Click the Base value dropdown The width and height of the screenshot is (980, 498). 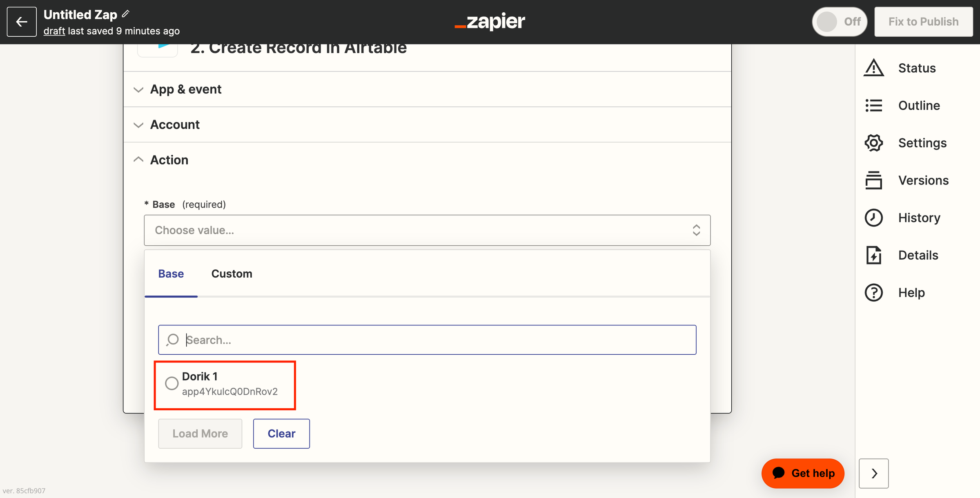click(427, 231)
